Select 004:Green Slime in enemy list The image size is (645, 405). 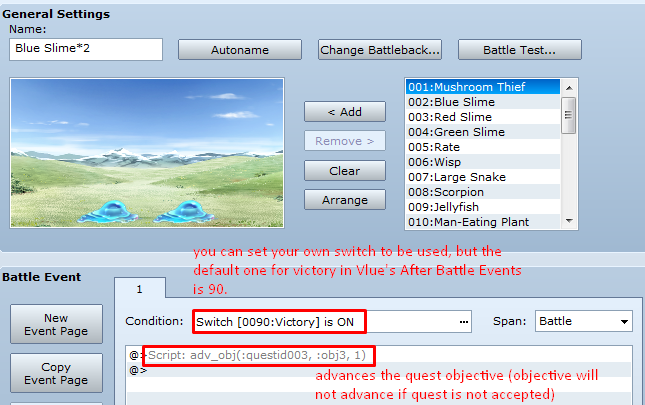pyautogui.click(x=483, y=132)
